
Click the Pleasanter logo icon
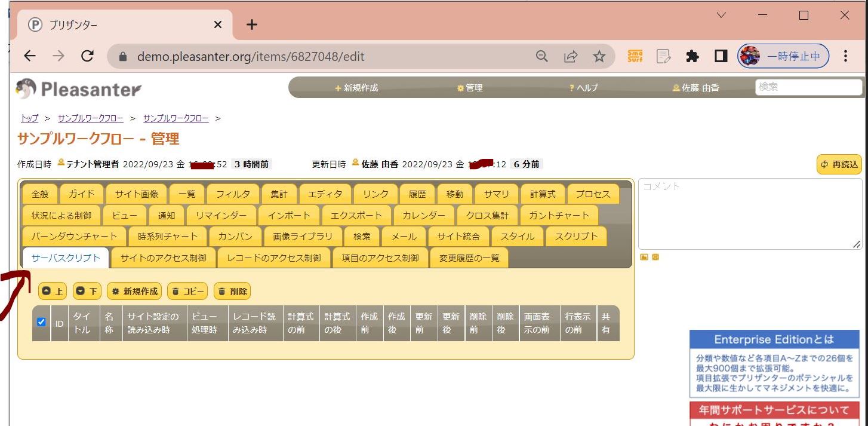pyautogui.click(x=26, y=88)
